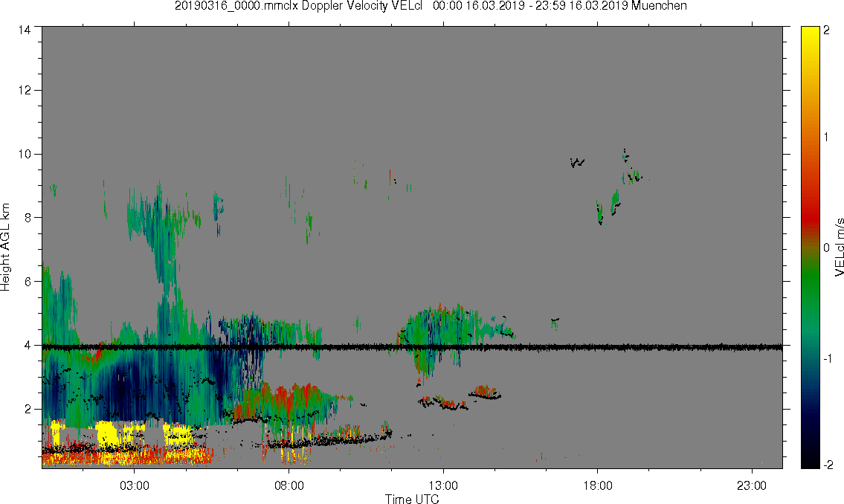This screenshot has width=844, height=504.
Task: Click the 12 km height tick label
Action: pos(25,91)
